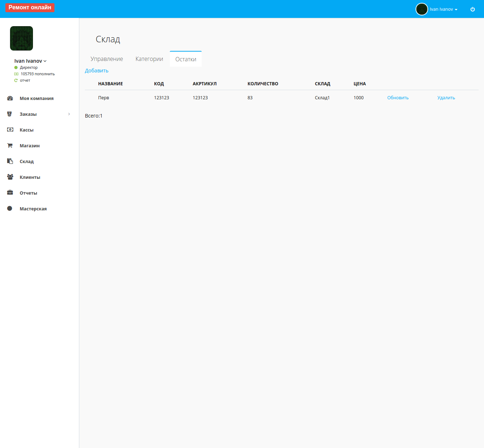Switch to the Категории tab
Screen dimensions: 484x448
[x=149, y=59]
